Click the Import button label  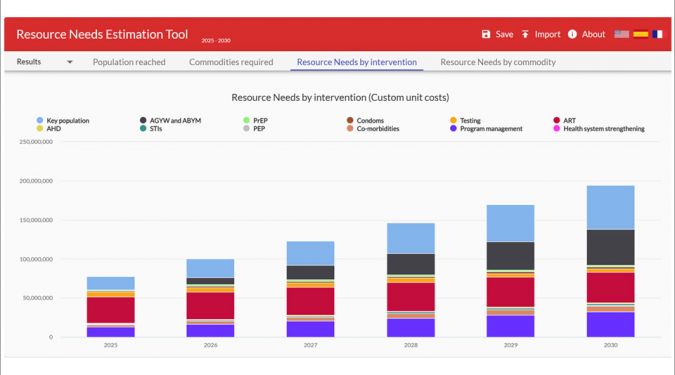tap(548, 34)
